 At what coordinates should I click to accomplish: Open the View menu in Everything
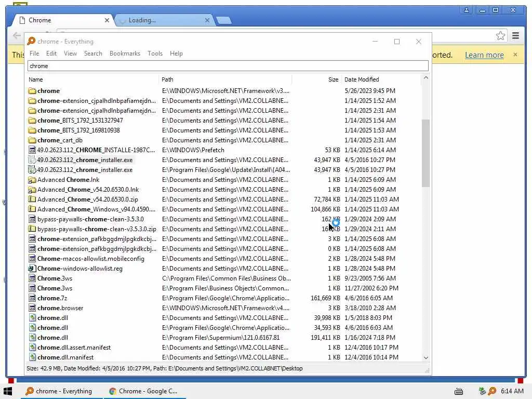tap(70, 54)
